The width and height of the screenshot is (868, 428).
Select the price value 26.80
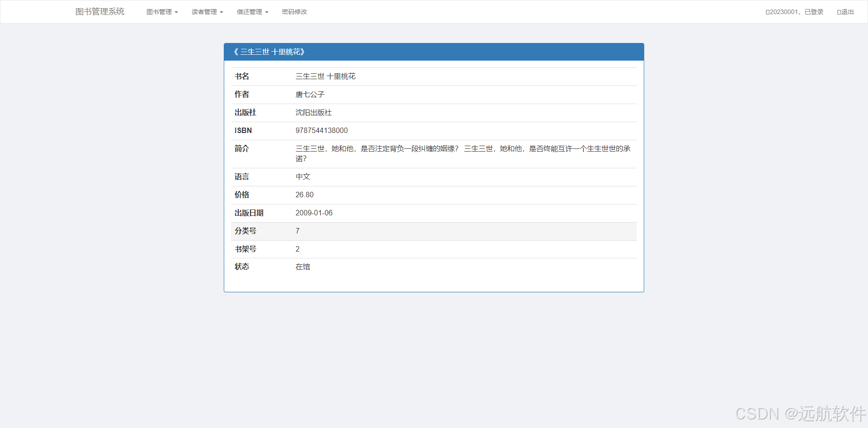pos(304,195)
